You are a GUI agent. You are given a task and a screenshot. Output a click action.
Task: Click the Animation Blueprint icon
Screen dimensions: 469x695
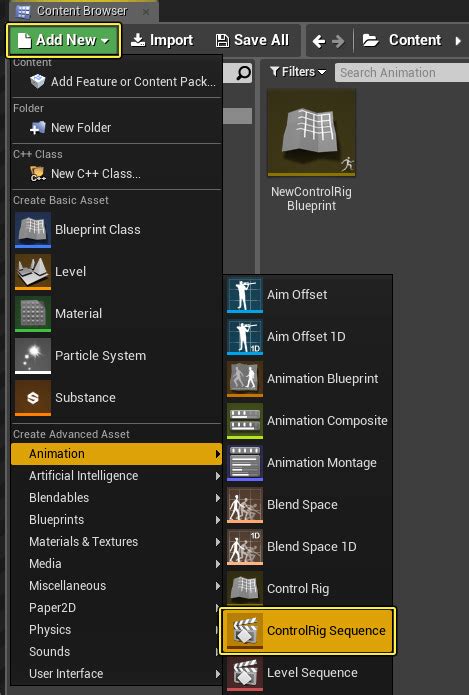tap(245, 379)
